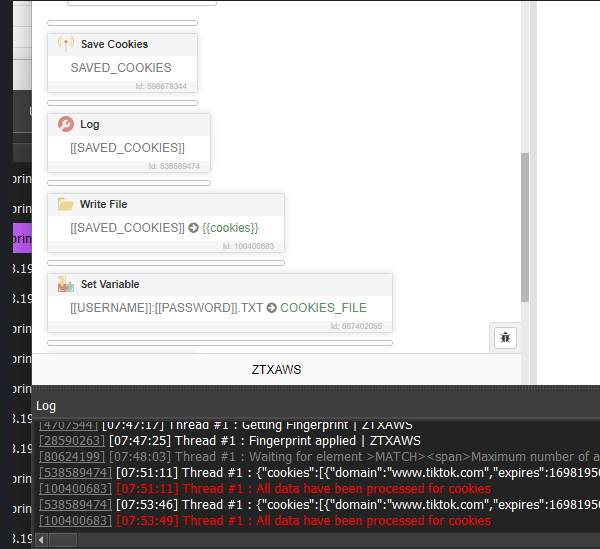The width and height of the screenshot is (600, 549).
Task: Click the {{cookies}} resource in Write File
Action: click(x=230, y=228)
